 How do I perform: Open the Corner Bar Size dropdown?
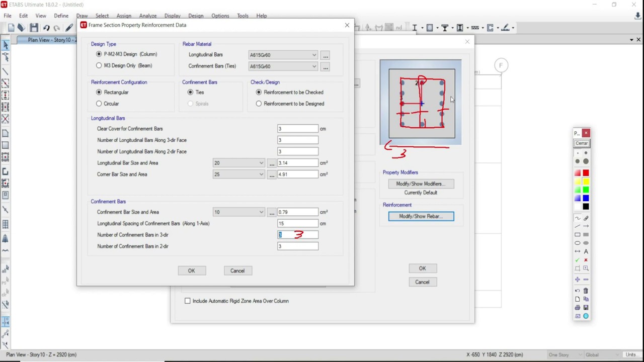[x=238, y=174]
